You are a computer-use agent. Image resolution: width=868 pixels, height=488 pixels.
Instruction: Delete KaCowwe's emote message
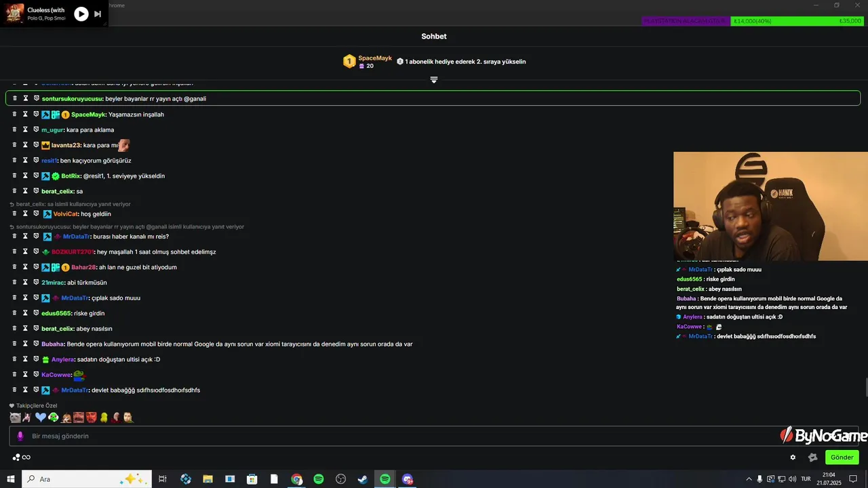point(15,374)
